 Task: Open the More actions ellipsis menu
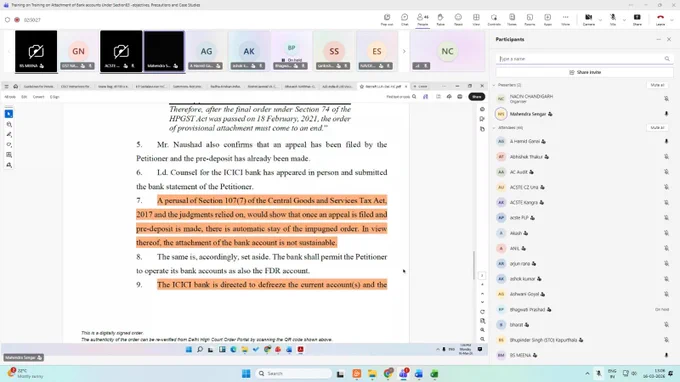tap(566, 19)
